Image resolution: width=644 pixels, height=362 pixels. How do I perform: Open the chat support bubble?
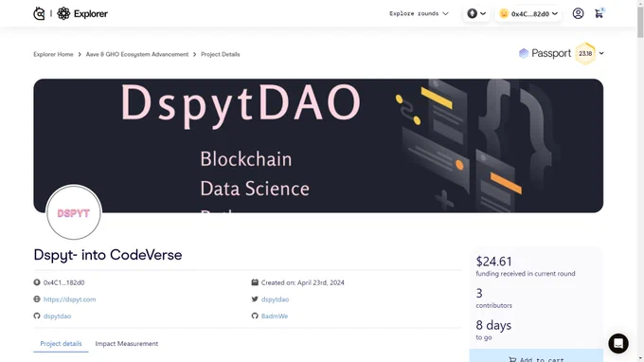coord(618,343)
